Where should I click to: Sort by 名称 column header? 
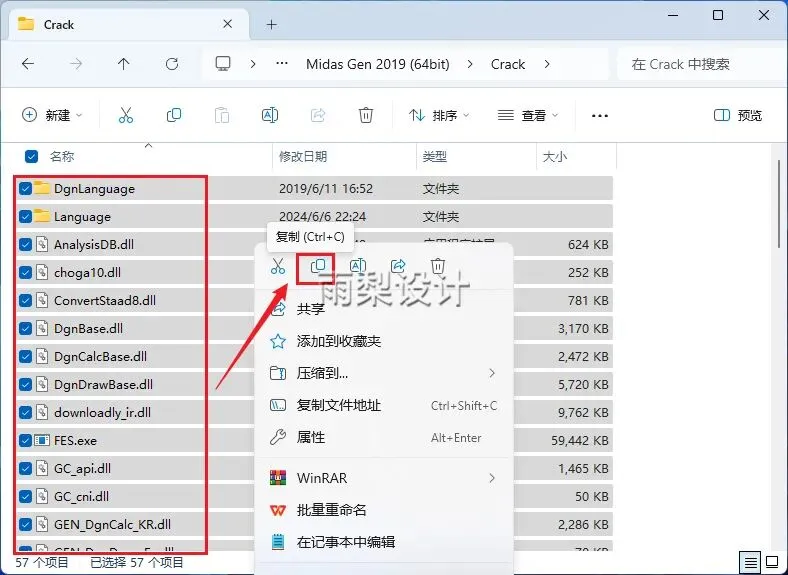(x=62, y=156)
